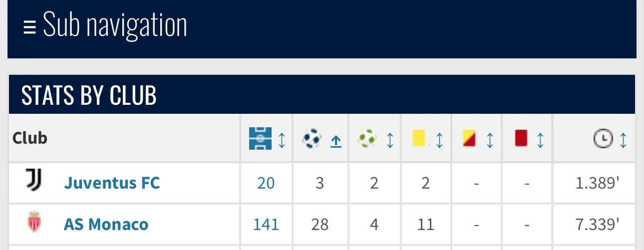The width and height of the screenshot is (644, 250).
Task: Sort second yellow cards column arrows
Action: point(490,140)
